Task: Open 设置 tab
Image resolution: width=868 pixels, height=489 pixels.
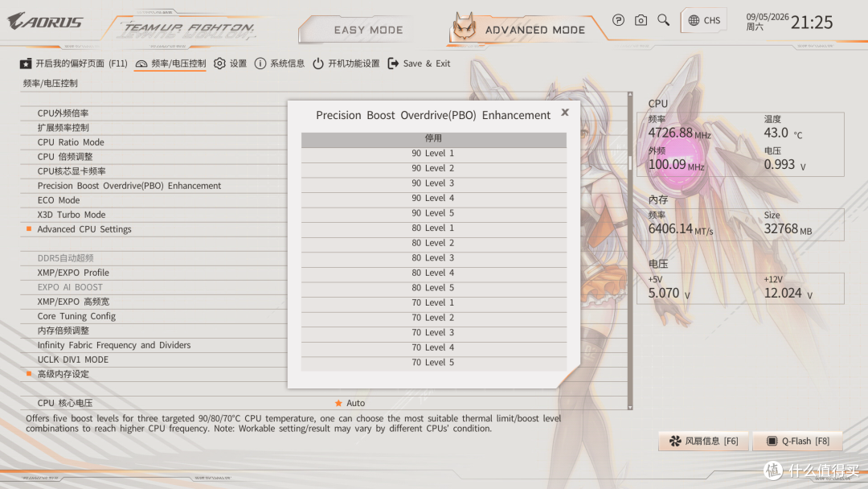Action: click(x=231, y=64)
